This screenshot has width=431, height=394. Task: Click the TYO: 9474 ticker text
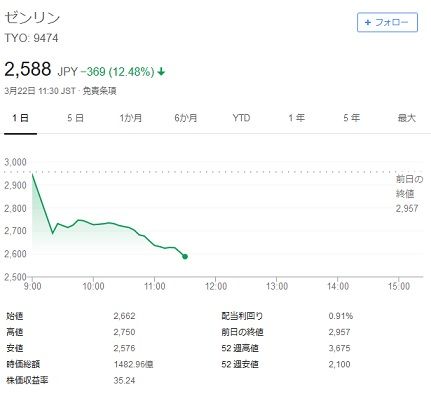[x=31, y=38]
